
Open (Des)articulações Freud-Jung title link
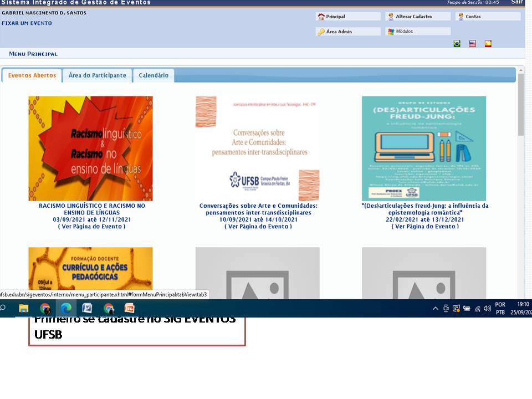point(425,209)
